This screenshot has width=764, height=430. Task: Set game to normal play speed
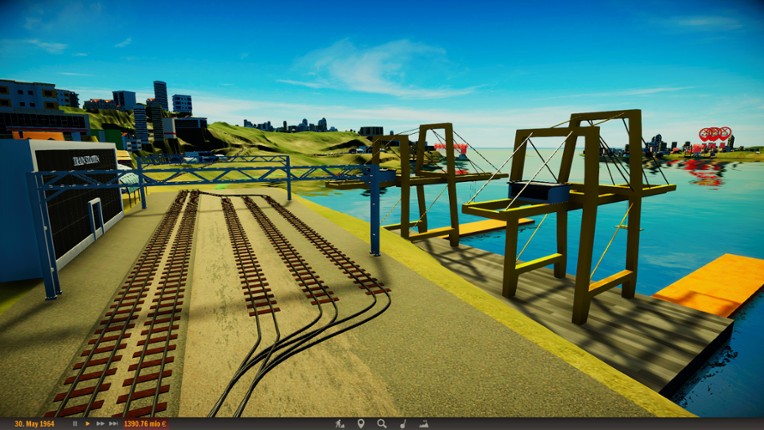click(x=87, y=424)
